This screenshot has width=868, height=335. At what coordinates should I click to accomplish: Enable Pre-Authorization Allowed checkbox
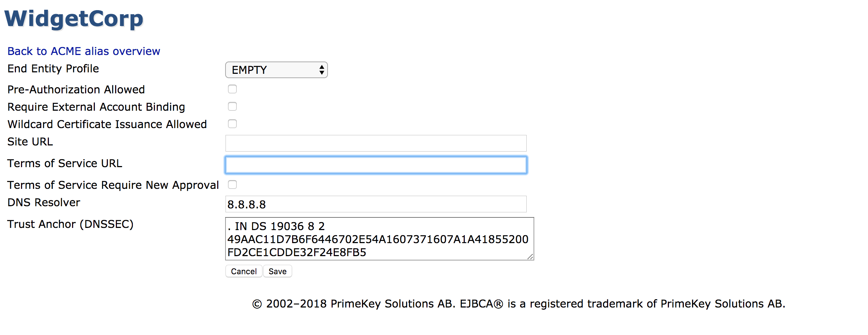232,89
